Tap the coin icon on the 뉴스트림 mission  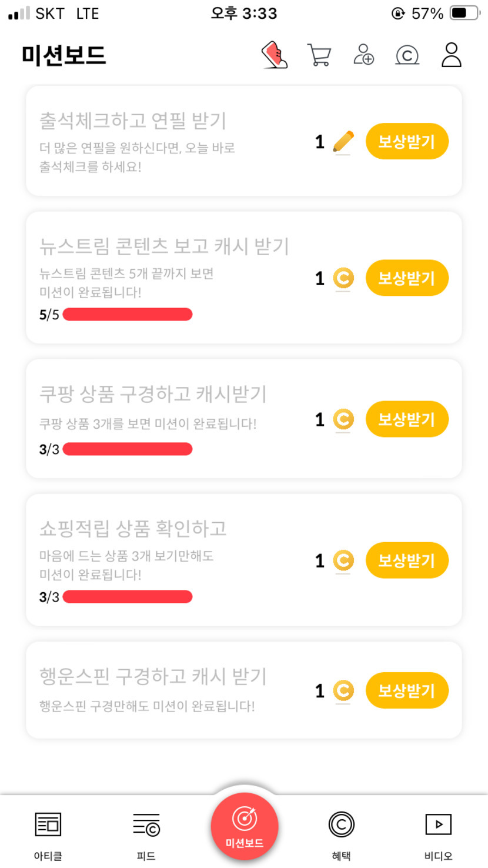click(343, 278)
